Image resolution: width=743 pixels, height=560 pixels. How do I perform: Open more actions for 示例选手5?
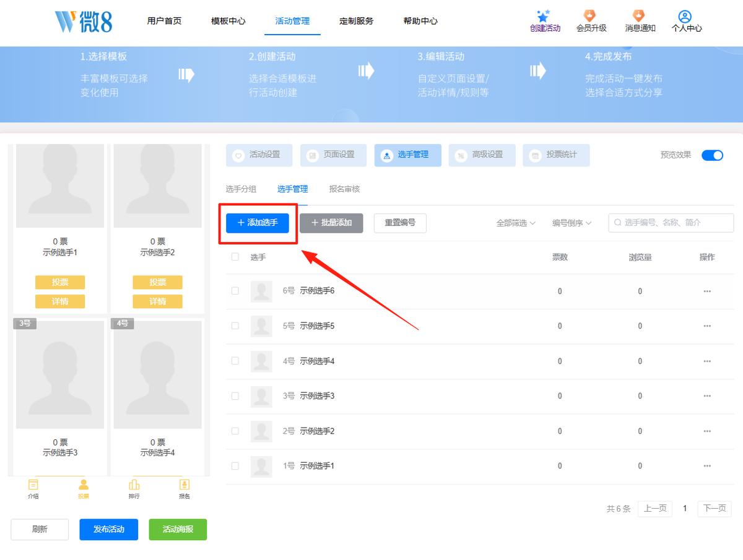707,326
